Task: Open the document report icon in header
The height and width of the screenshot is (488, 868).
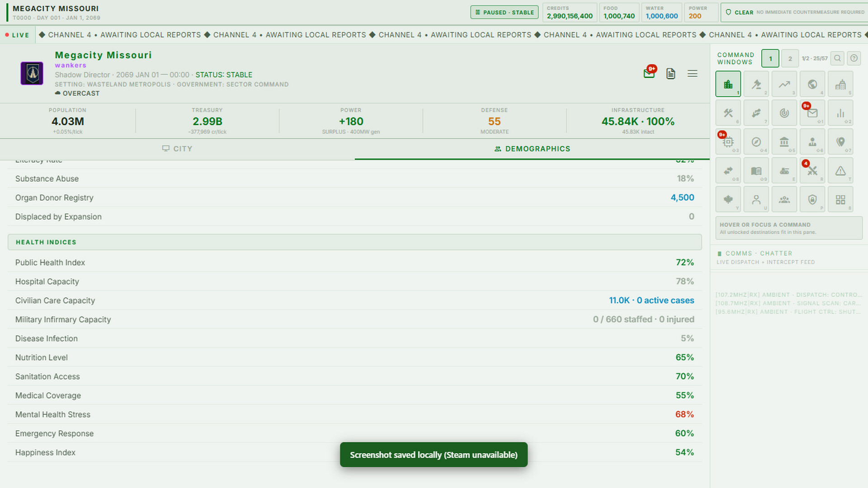Action: tap(671, 74)
